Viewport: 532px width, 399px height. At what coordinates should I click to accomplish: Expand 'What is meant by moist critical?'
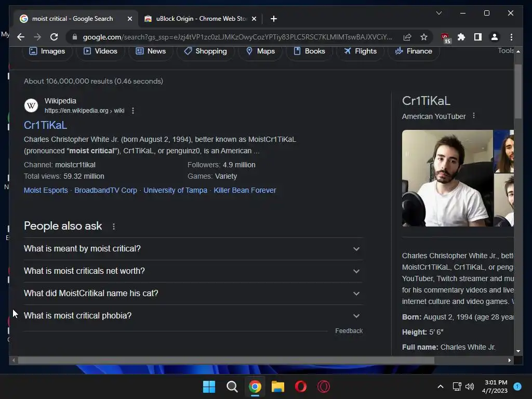point(193,249)
